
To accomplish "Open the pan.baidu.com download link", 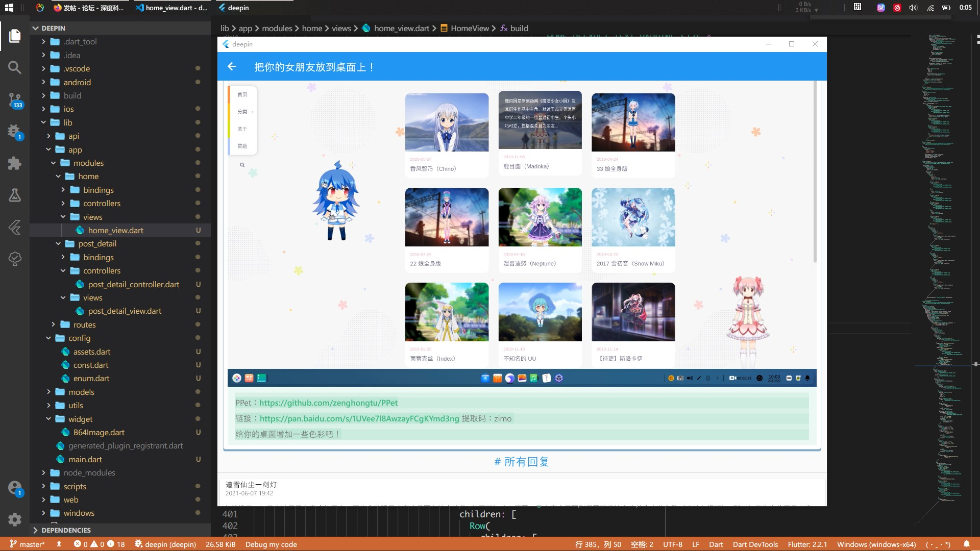I will (359, 418).
